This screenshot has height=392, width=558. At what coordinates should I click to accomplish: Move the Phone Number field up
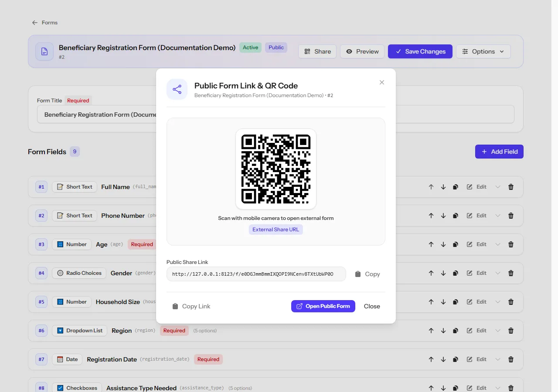(x=431, y=216)
